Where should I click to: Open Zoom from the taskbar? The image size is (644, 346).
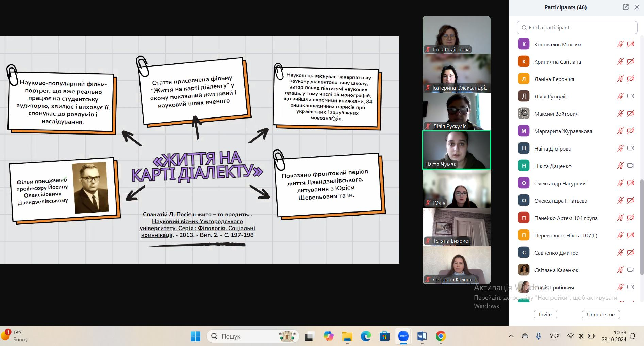pyautogui.click(x=403, y=336)
